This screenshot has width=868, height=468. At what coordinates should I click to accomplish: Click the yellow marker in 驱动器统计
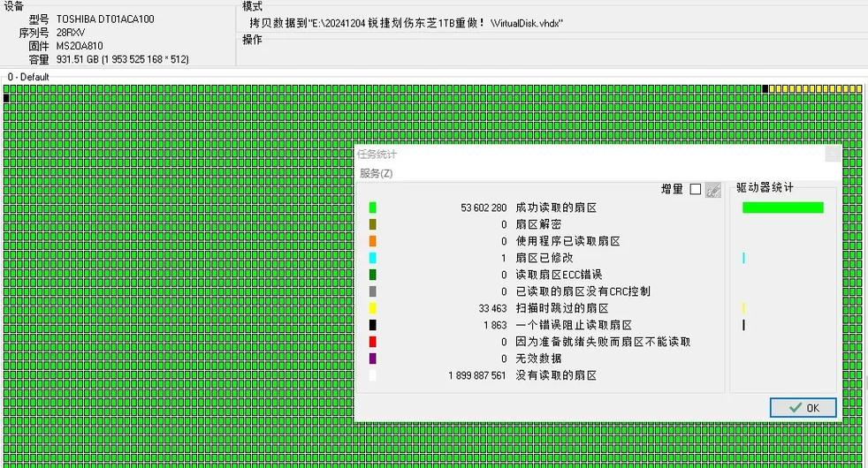(743, 308)
